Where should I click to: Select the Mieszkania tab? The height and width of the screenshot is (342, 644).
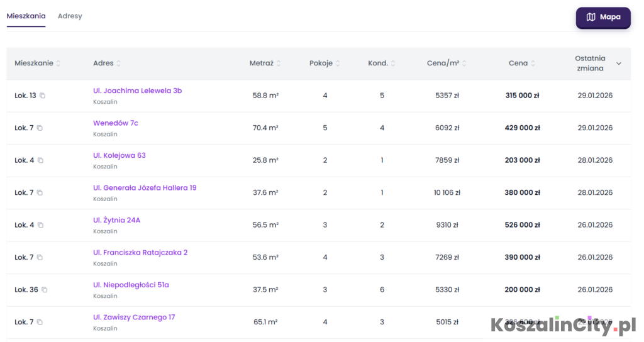point(26,16)
